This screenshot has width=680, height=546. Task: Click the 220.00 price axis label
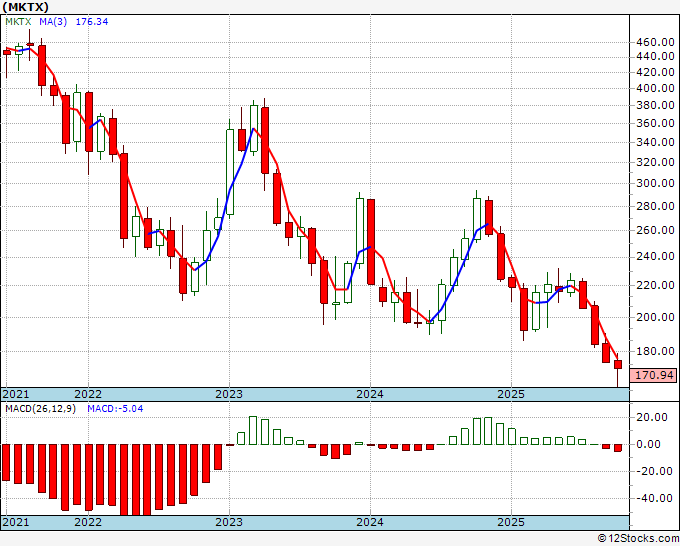(x=655, y=285)
